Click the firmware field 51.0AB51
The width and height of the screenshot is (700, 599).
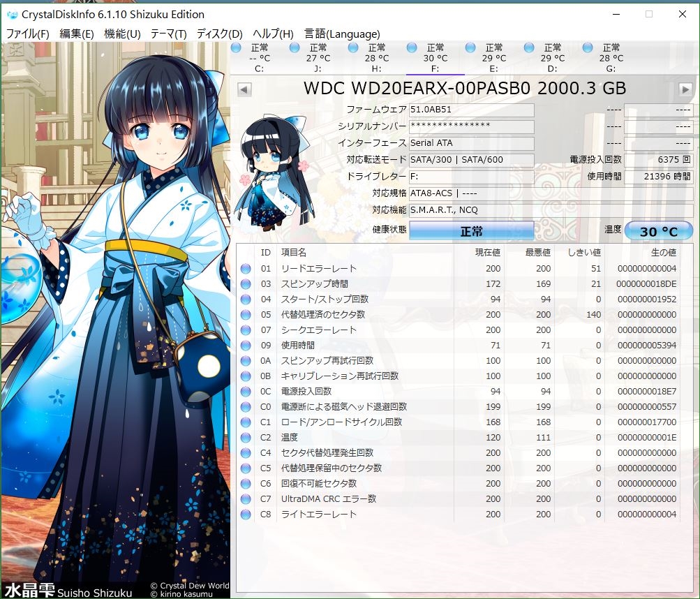(x=471, y=110)
